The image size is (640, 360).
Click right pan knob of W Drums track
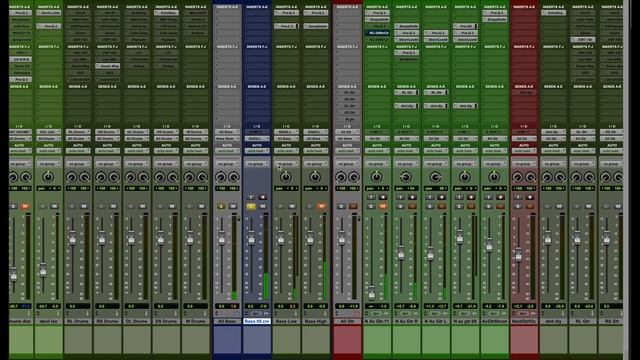point(202,177)
